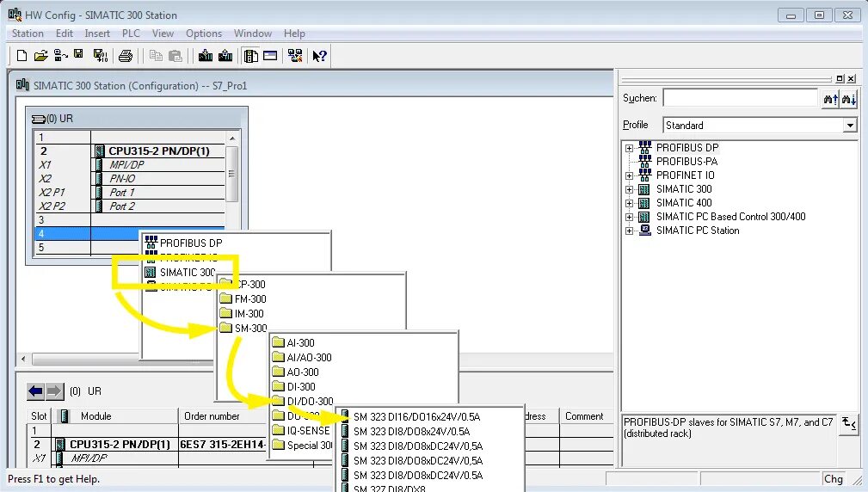Click the Upload to PG icon
868x492 pixels.
(225, 56)
